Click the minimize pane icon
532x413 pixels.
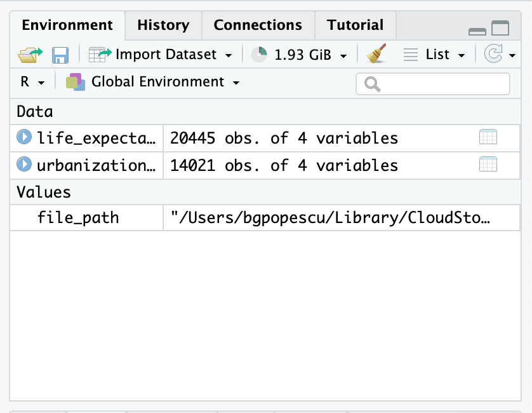(477, 30)
